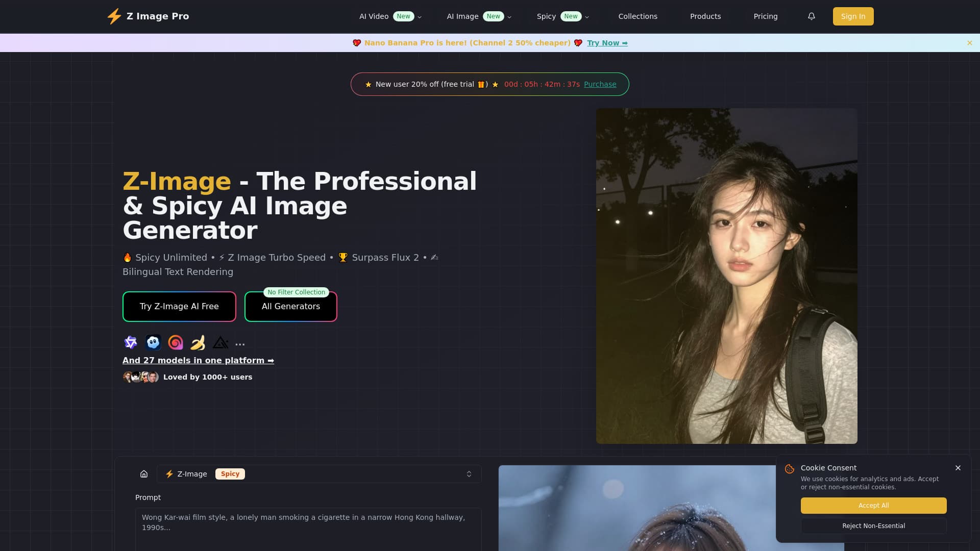Go to the Pricing page
The height and width of the screenshot is (551, 980).
click(766, 16)
